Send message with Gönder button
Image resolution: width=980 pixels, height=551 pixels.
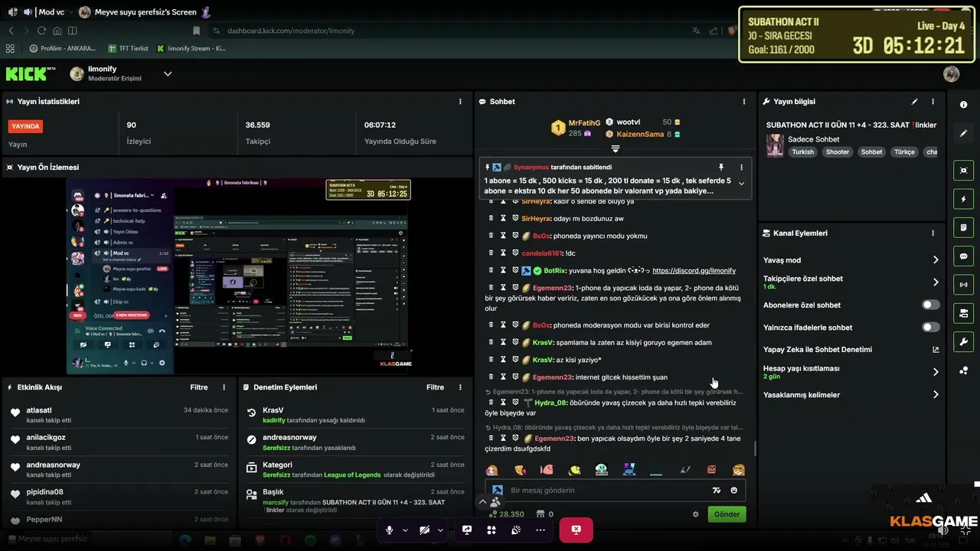(x=727, y=514)
